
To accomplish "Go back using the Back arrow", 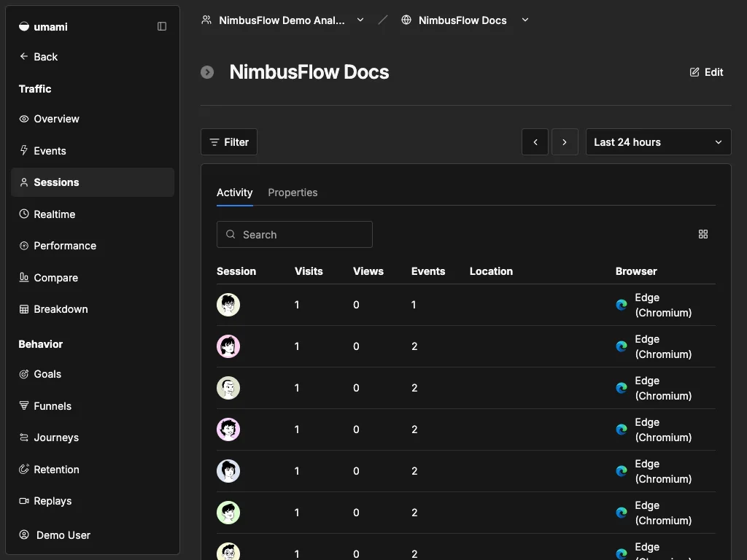I will [x=24, y=56].
